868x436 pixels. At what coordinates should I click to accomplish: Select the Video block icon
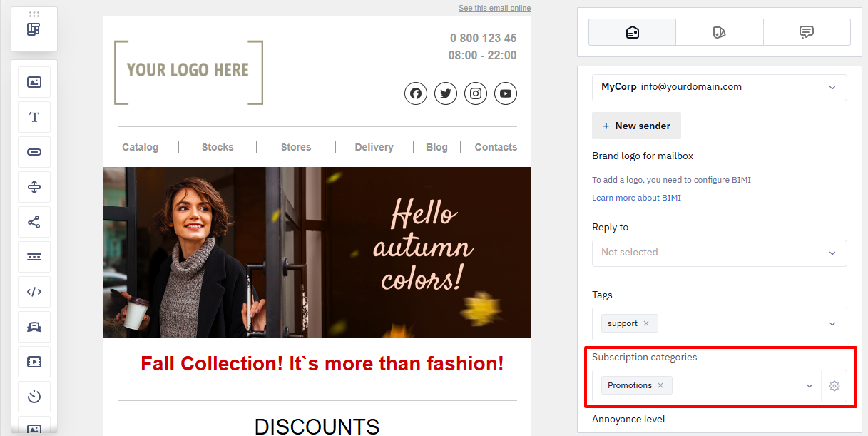[x=34, y=362]
